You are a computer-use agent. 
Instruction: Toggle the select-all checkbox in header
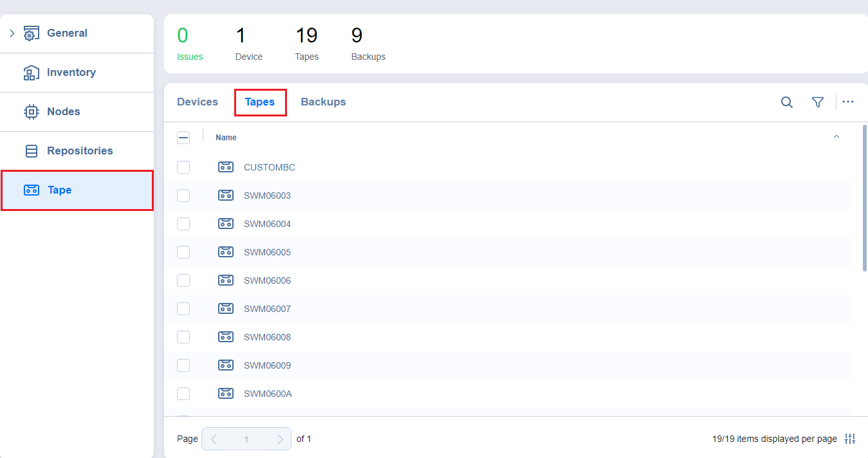click(183, 138)
